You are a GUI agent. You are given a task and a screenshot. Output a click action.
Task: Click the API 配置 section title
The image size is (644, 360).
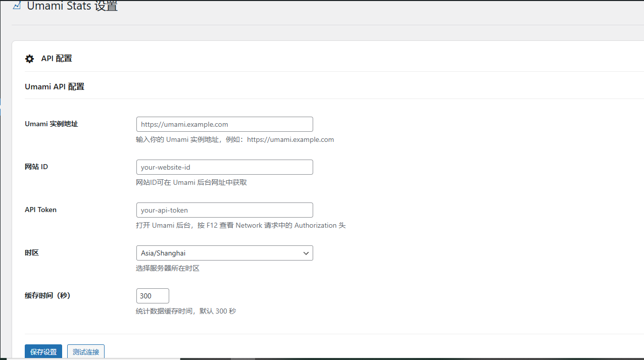coord(57,59)
